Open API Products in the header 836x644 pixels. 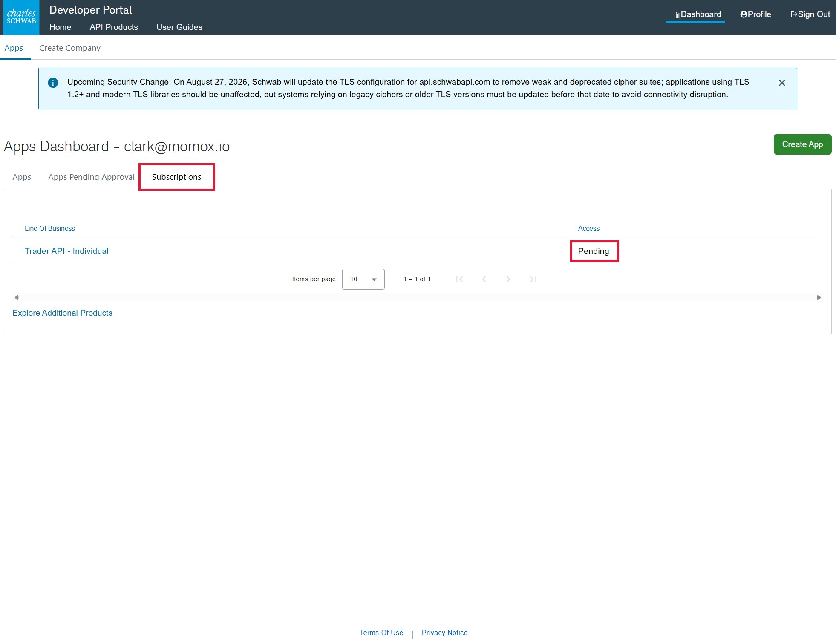click(x=114, y=27)
